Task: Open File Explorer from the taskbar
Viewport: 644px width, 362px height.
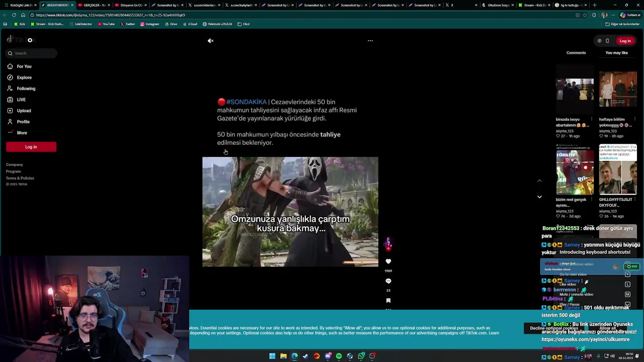Action: click(283, 356)
